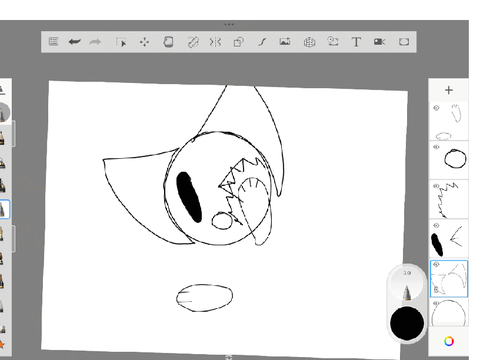Click icon between perspective grid and Text
This screenshot has height=360, width=480.
pos(333,42)
